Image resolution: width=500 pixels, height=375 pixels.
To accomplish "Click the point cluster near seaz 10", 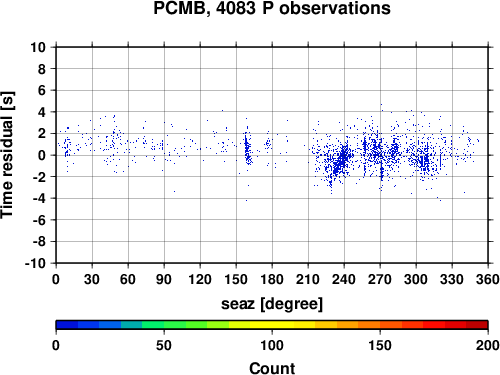I will [68, 147].
